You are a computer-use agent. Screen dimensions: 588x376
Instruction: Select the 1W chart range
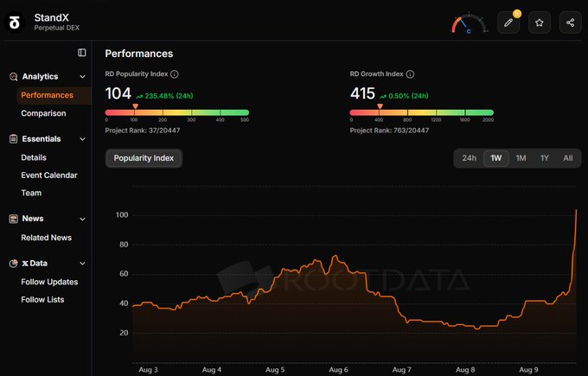pyautogui.click(x=495, y=158)
